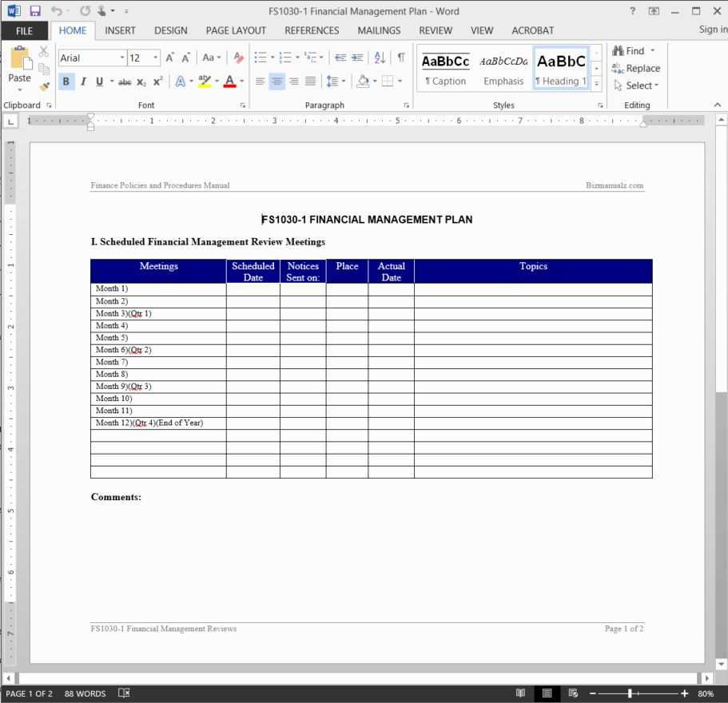Screen dimensions: 728x703
Task: Click the Clear All Formatting eraser icon
Action: coord(238,58)
